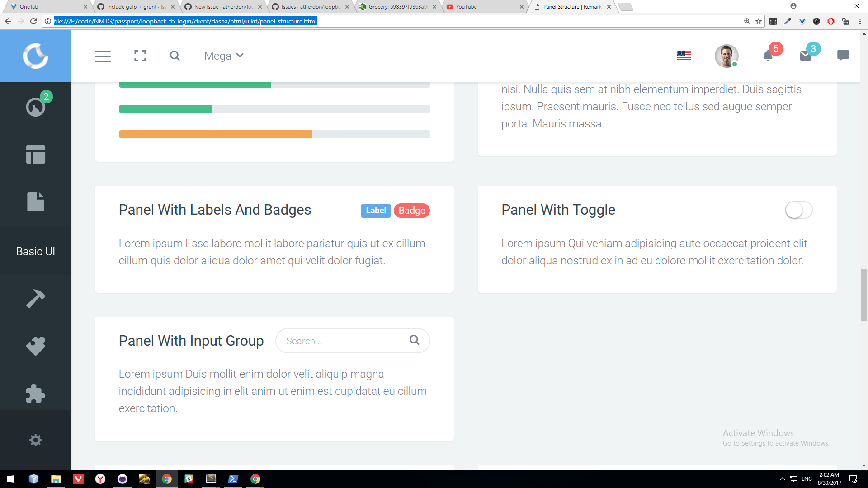Switch to the include gulp + grunt tab
The image size is (868, 488).
136,7
